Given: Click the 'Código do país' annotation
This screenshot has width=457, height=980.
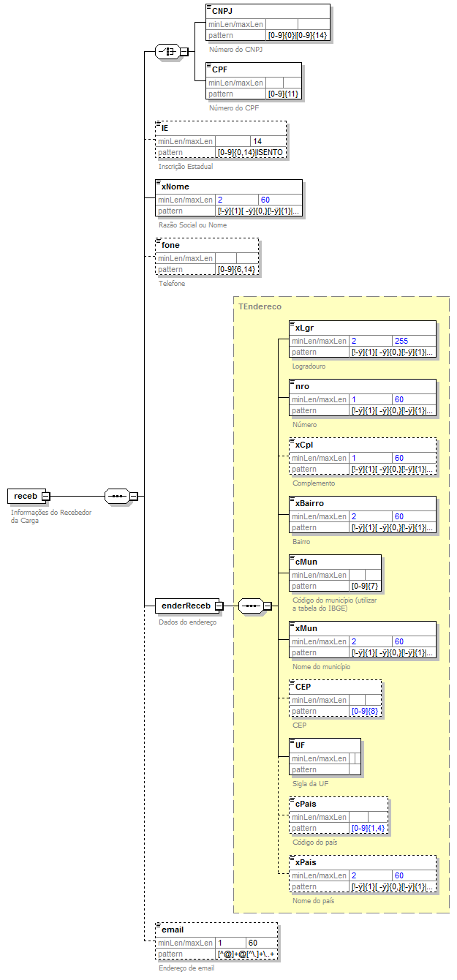Looking at the screenshot, I should [x=315, y=842].
